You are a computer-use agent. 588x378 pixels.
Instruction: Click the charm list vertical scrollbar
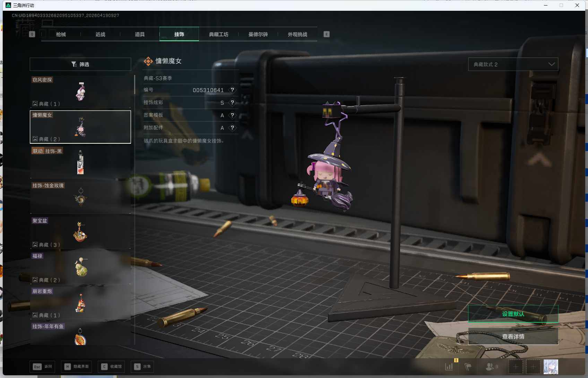point(135,85)
